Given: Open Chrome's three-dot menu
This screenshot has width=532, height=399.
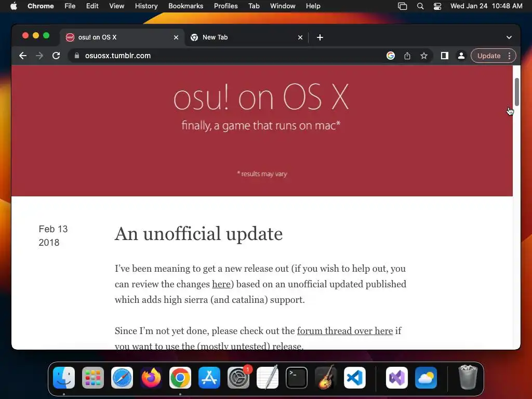Looking at the screenshot, I should 509,56.
